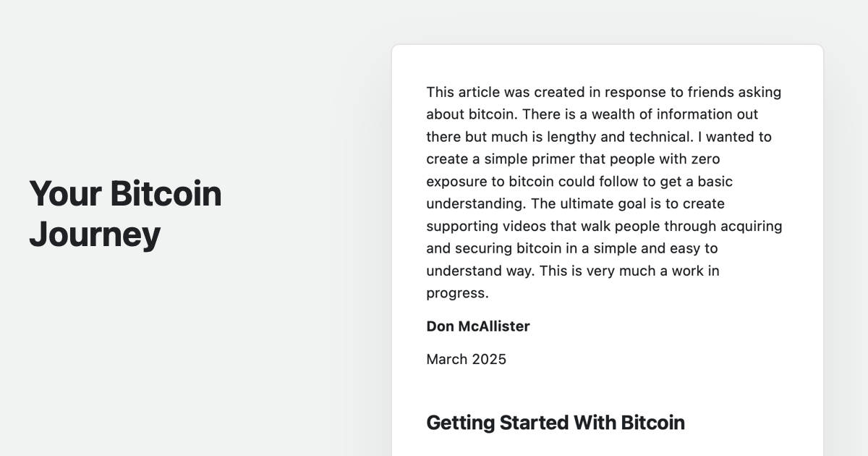Click the words "simple and easy"

click(x=642, y=249)
